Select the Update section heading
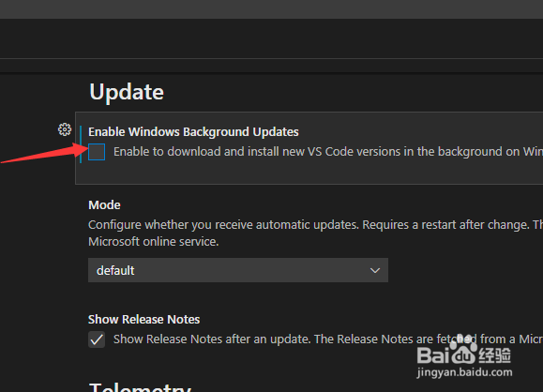Viewport: 543px width, 392px height. (127, 92)
